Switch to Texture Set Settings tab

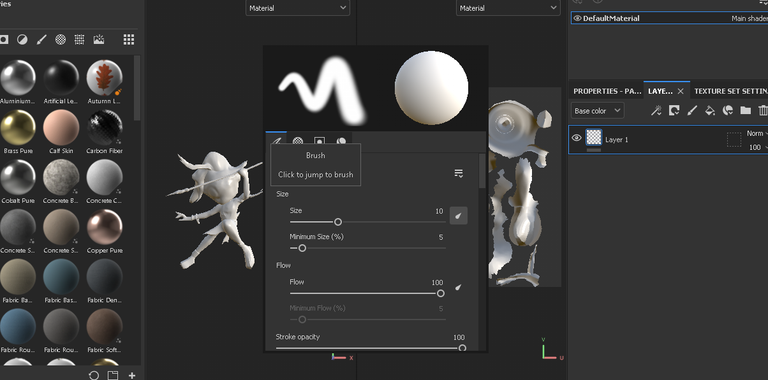point(730,91)
